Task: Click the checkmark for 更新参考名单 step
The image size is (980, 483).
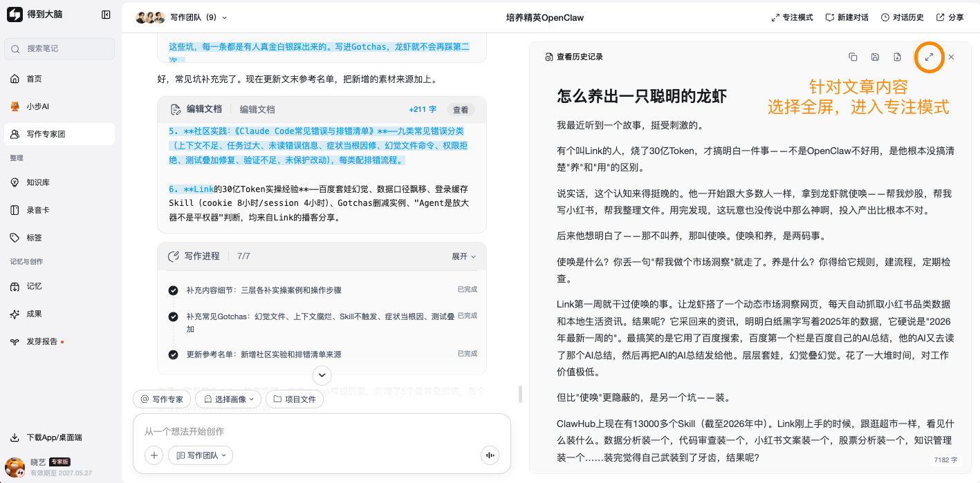Action: [x=173, y=354]
